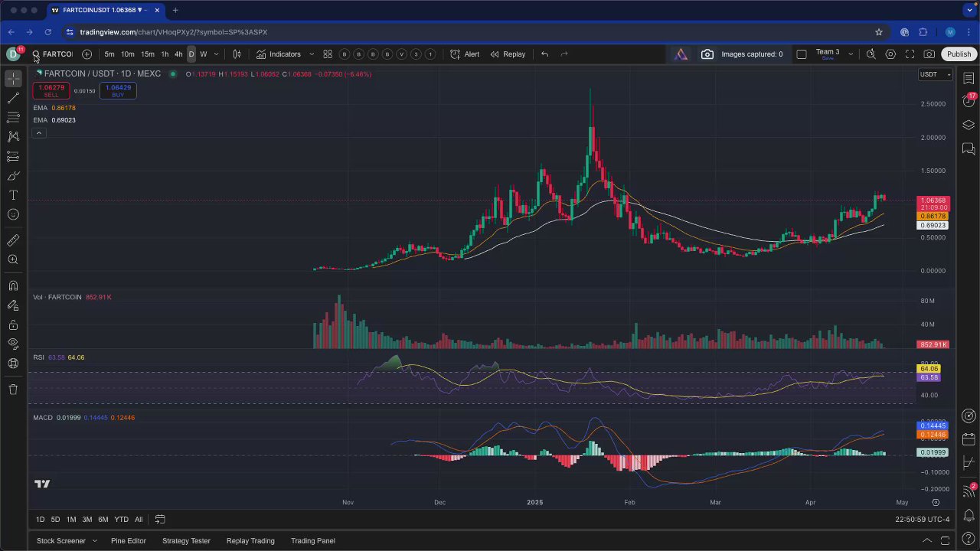Open symbol search for FARTCOIN
980x551 pixels.
pyautogui.click(x=52, y=54)
